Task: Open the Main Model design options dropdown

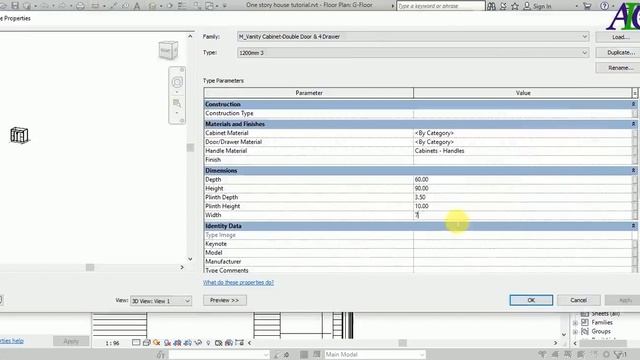Action: click(375, 355)
